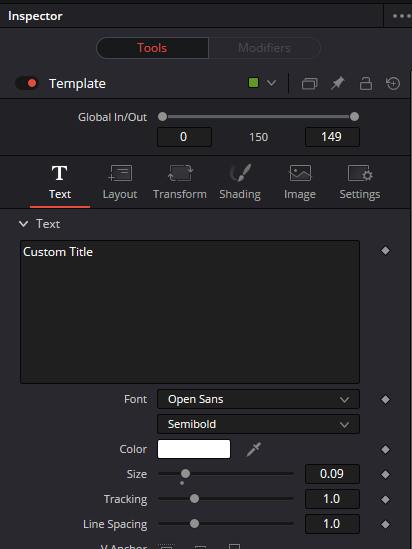Click the Size slider handle

coord(185,474)
